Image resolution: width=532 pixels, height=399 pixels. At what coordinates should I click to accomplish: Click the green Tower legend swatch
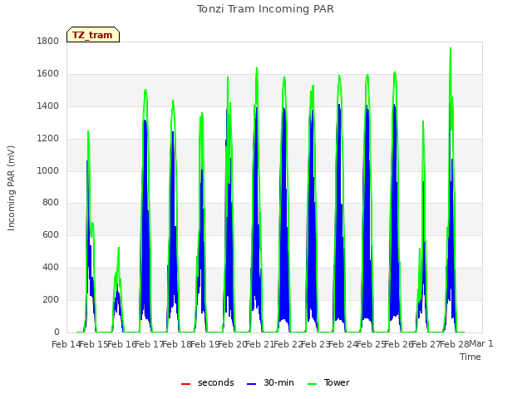pos(312,384)
